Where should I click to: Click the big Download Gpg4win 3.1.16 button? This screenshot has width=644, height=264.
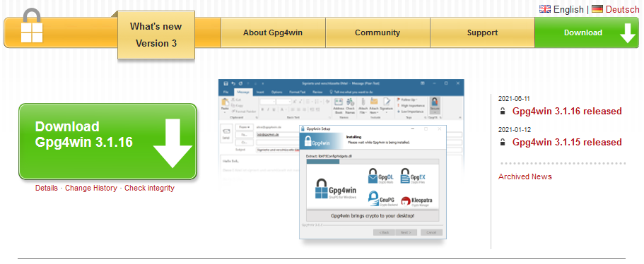(x=107, y=141)
